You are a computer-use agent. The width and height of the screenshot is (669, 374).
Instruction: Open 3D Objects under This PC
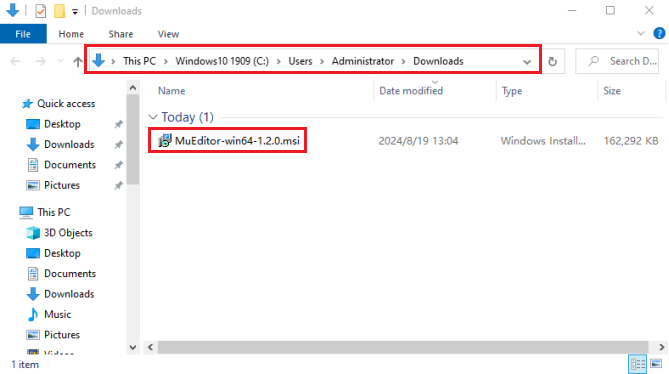tap(68, 233)
